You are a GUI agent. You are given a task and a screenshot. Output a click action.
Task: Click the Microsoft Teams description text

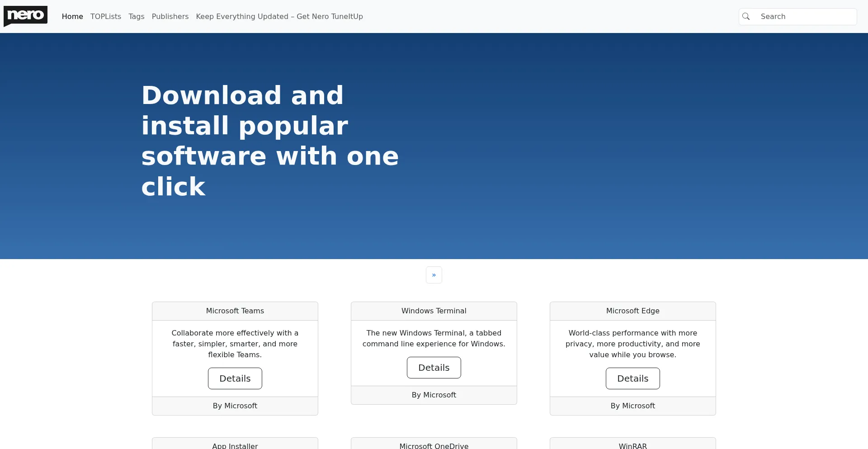[235, 344]
